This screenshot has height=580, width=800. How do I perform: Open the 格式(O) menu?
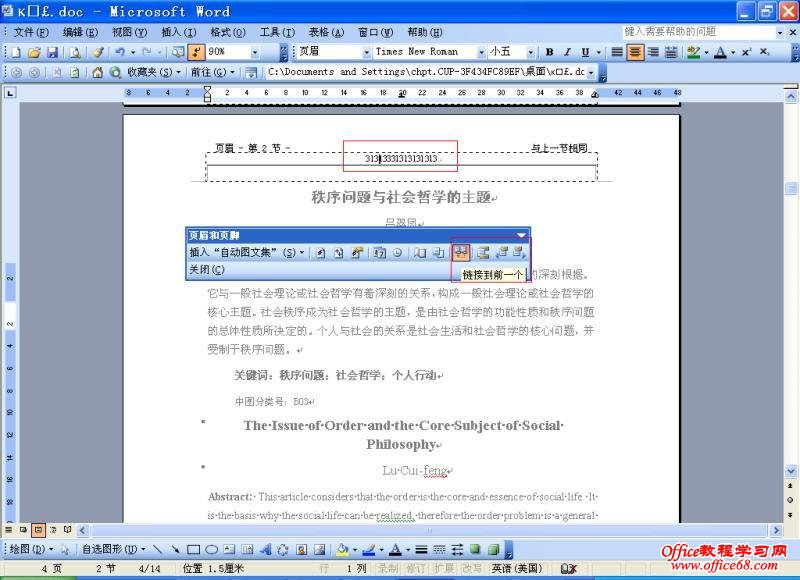[x=228, y=32]
